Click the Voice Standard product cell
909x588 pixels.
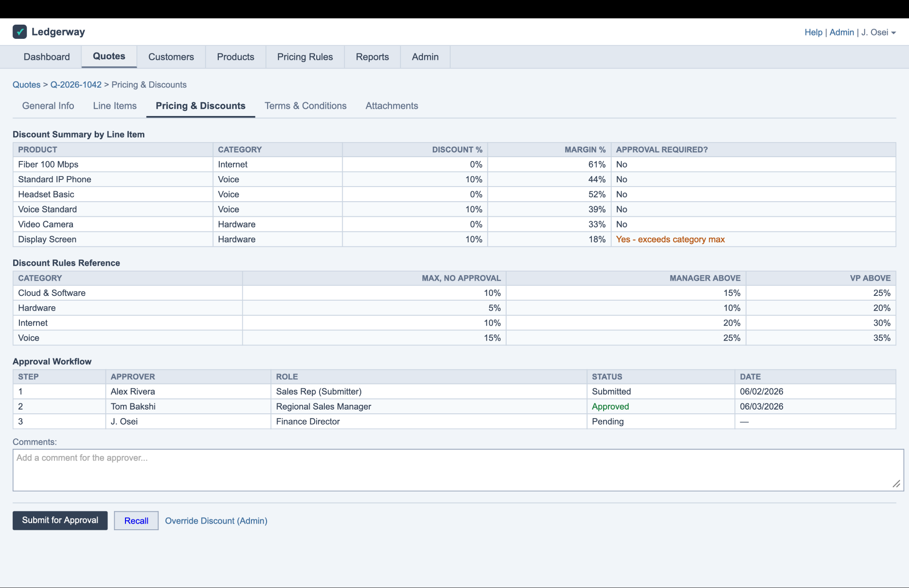pyautogui.click(x=113, y=209)
